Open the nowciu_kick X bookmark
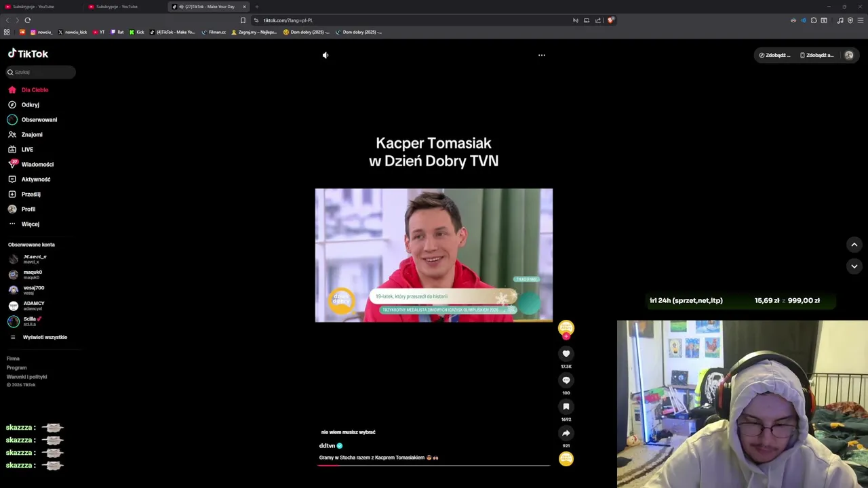This screenshot has height=488, width=868. pyautogui.click(x=73, y=32)
